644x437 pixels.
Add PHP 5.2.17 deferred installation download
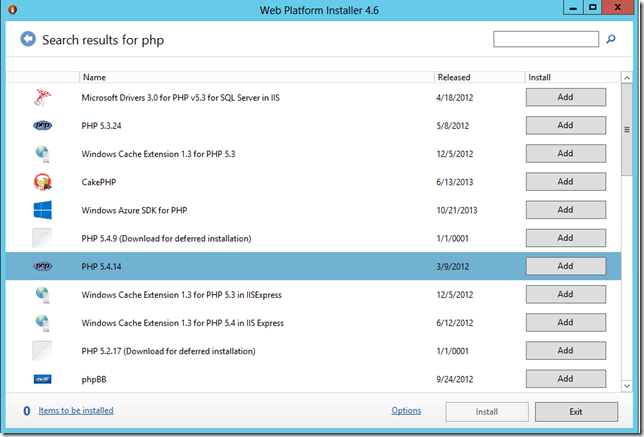point(566,351)
